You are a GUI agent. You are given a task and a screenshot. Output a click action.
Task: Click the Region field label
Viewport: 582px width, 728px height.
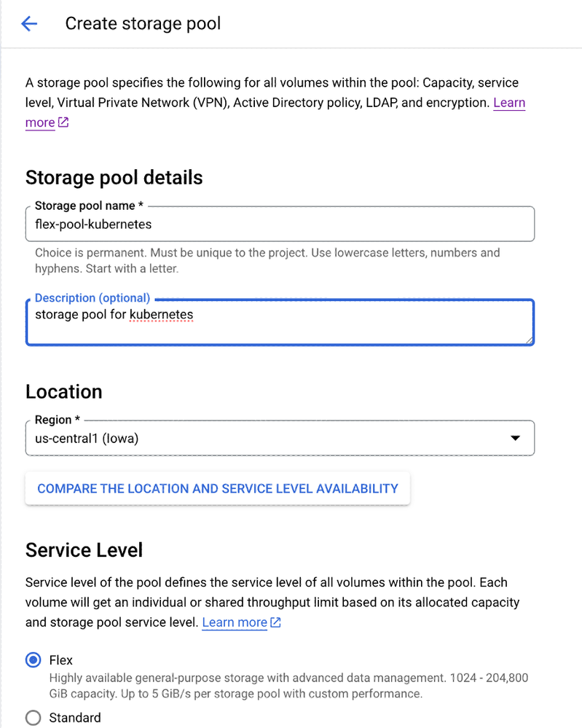coord(53,420)
